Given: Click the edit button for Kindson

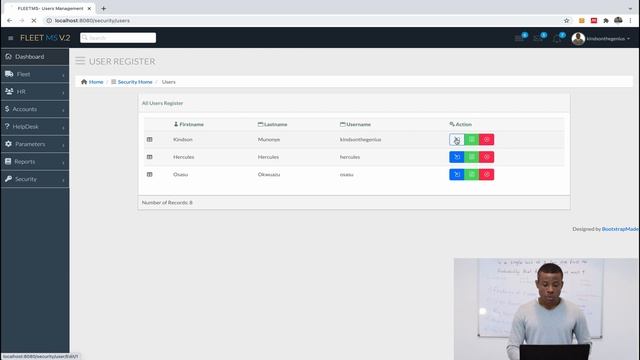Looking at the screenshot, I should (x=457, y=140).
